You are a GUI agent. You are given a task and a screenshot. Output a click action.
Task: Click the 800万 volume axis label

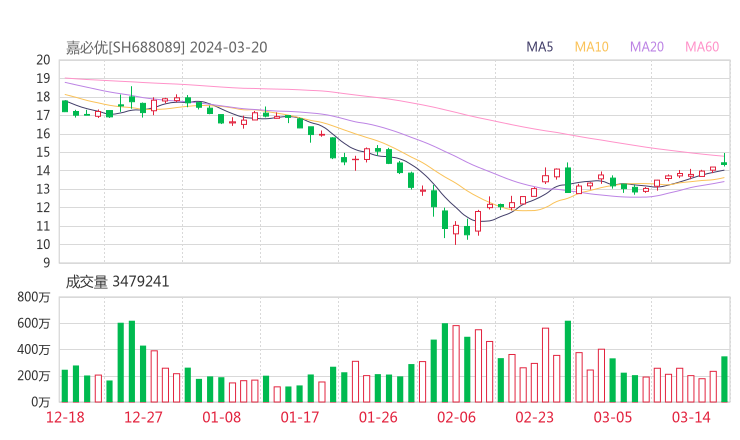pyautogui.click(x=33, y=297)
